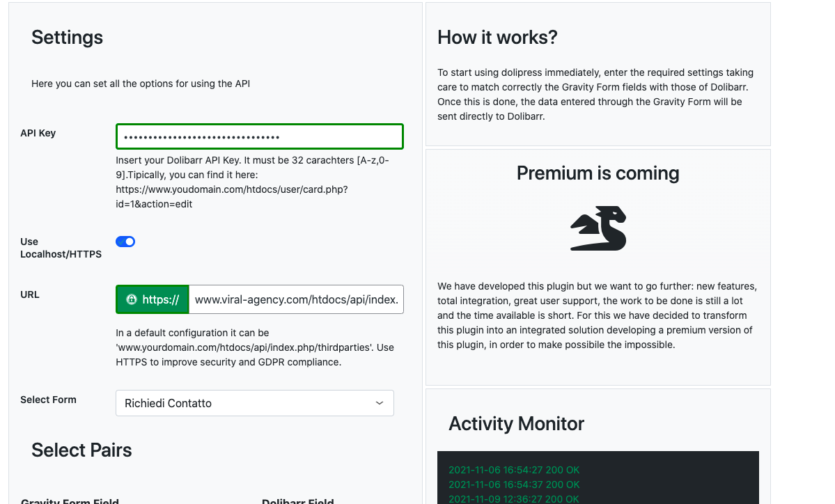This screenshot has width=835, height=504.
Task: Click the dragon logo under Premium is coming
Action: click(598, 228)
